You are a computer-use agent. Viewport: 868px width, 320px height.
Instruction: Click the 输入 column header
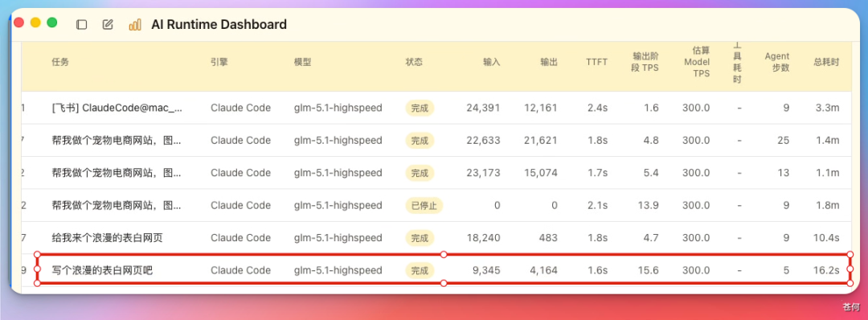pyautogui.click(x=492, y=62)
